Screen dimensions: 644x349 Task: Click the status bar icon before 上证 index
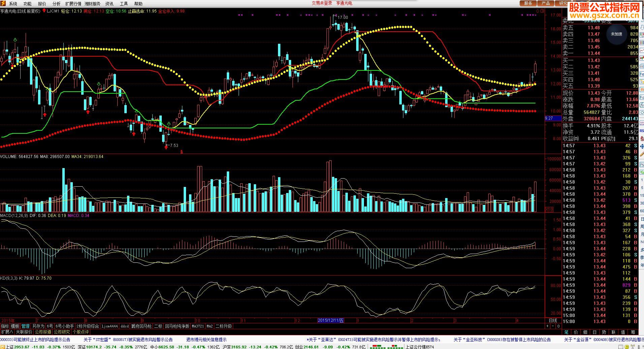(3, 347)
